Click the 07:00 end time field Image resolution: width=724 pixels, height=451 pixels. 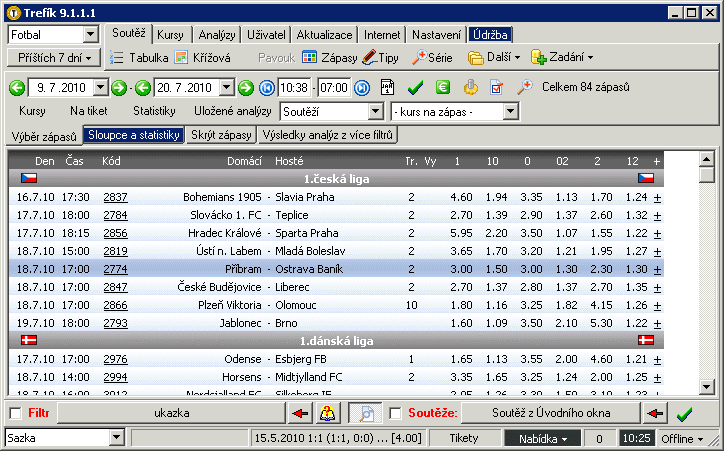(x=334, y=88)
